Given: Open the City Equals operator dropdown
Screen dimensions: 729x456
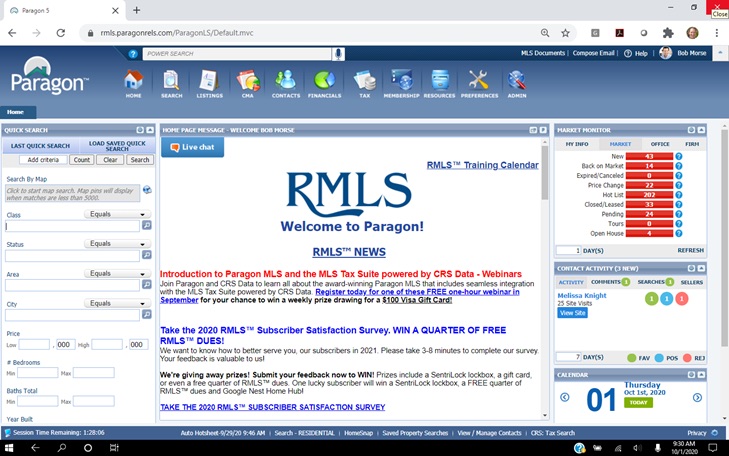Looking at the screenshot, I should pos(118,303).
